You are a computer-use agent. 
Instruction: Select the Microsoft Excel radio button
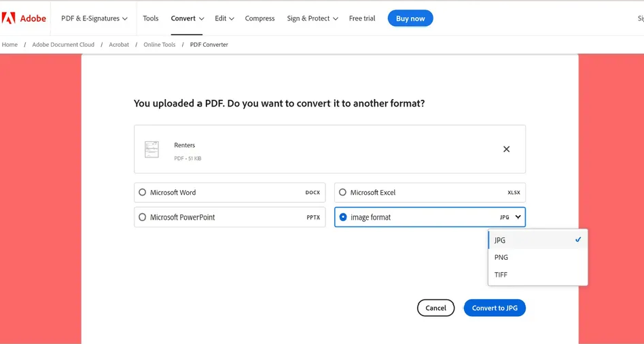click(343, 193)
